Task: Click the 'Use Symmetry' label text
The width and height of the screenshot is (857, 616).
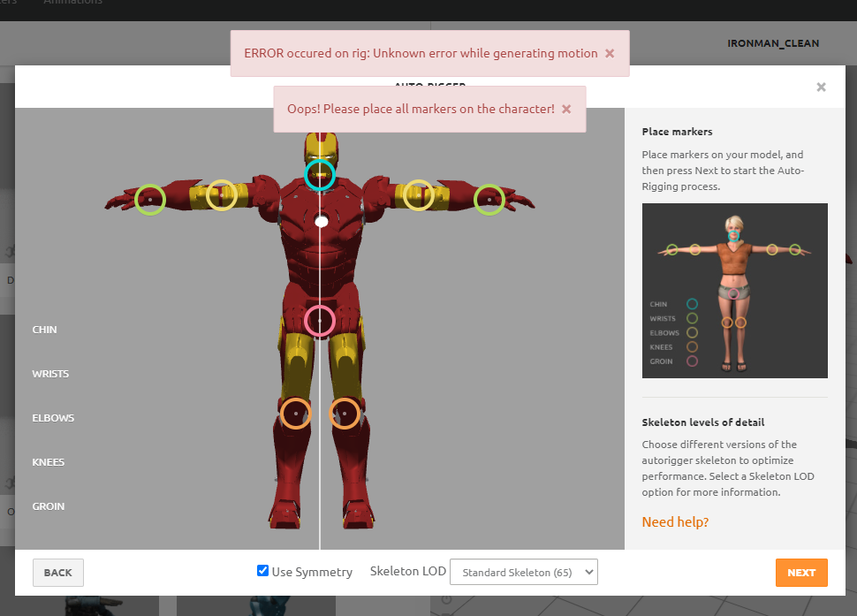Action: tap(312, 572)
